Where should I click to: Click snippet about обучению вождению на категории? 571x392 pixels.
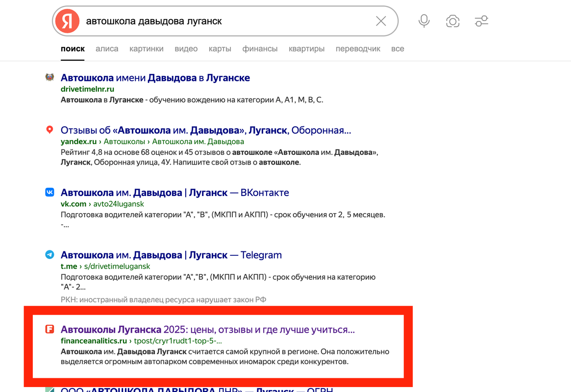pos(192,100)
